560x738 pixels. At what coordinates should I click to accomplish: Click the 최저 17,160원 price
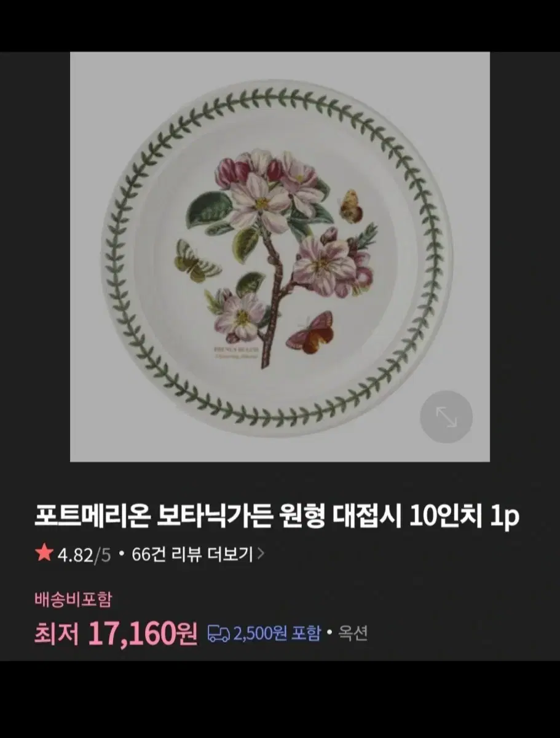coord(116,633)
